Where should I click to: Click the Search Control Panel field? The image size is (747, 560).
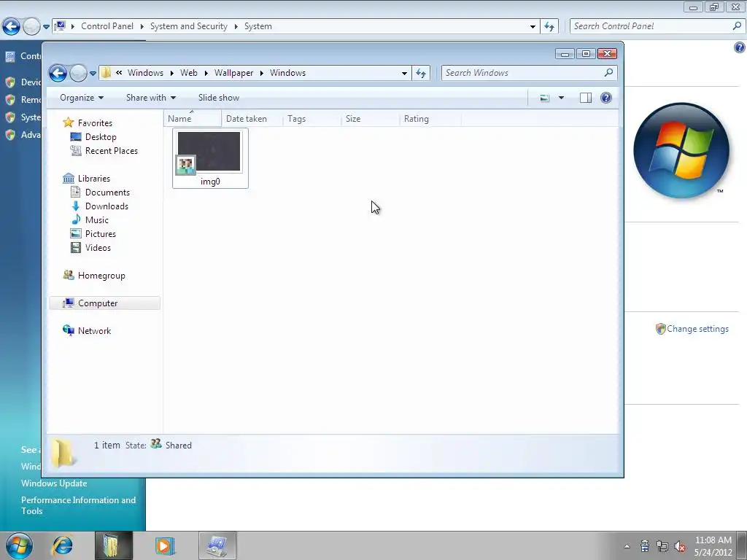pyautogui.click(x=651, y=26)
